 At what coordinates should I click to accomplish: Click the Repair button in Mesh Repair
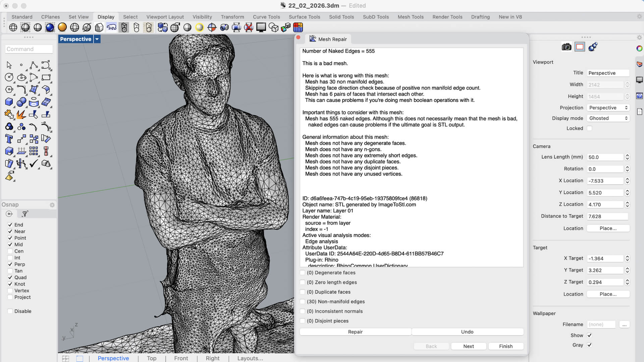(x=355, y=331)
